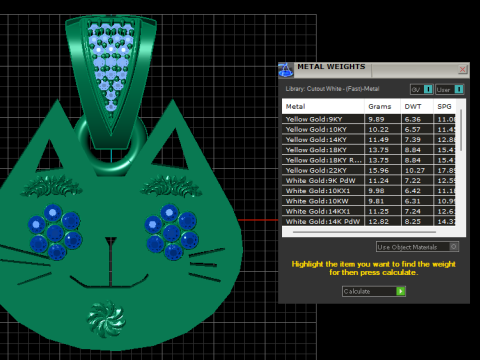Click the 9.89 grams value

coord(376,119)
